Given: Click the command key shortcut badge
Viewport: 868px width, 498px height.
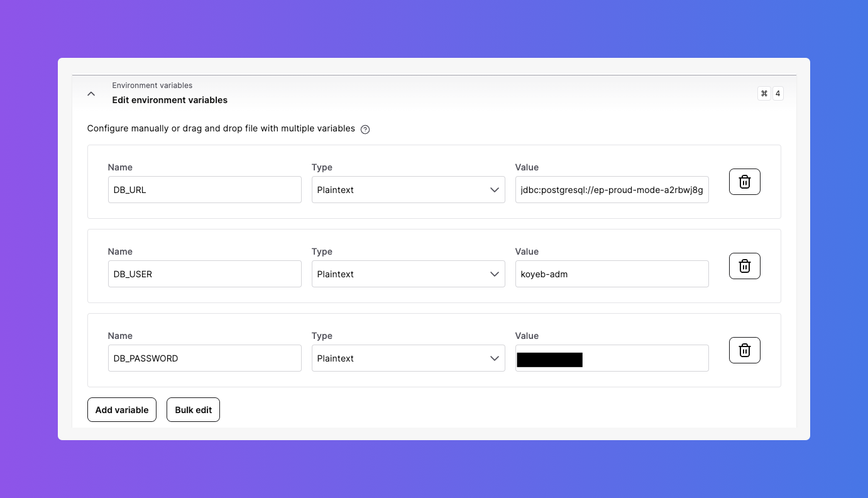Looking at the screenshot, I should click(x=764, y=93).
